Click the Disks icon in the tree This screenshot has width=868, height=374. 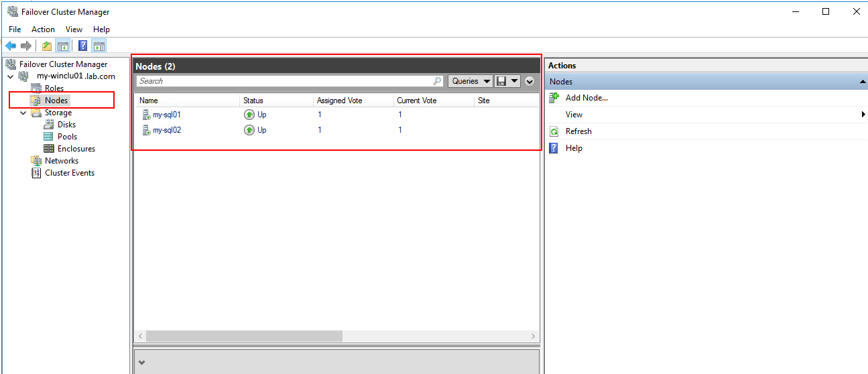49,125
